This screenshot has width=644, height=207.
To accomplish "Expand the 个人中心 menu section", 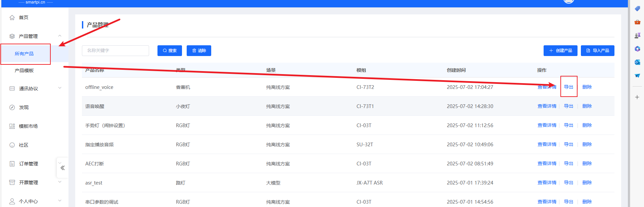I will point(60,201).
